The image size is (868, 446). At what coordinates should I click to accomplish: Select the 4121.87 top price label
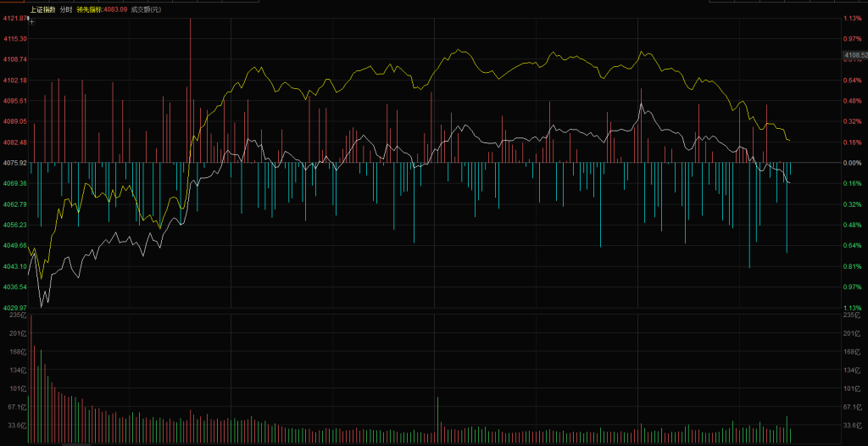15,18
